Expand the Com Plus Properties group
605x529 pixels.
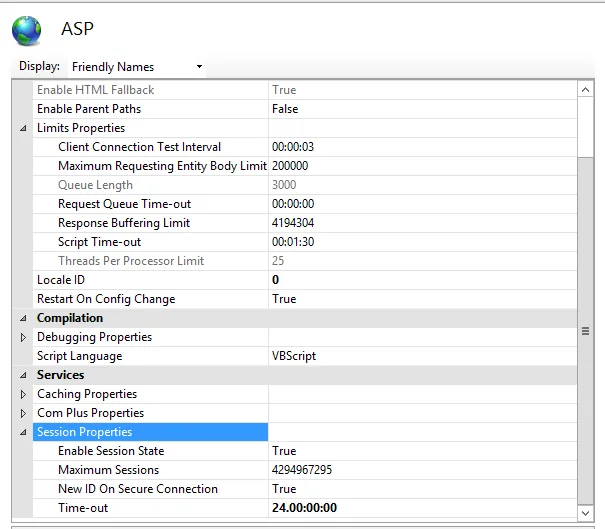click(24, 414)
